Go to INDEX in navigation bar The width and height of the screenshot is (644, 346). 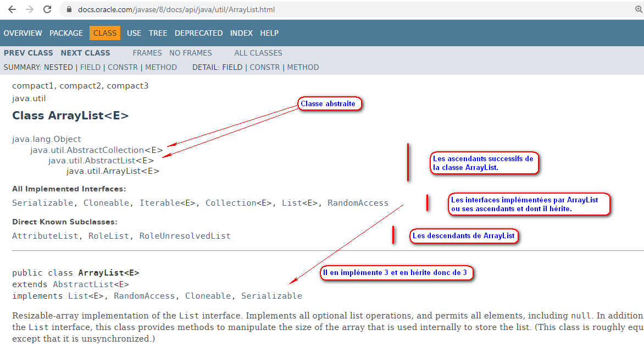click(241, 33)
